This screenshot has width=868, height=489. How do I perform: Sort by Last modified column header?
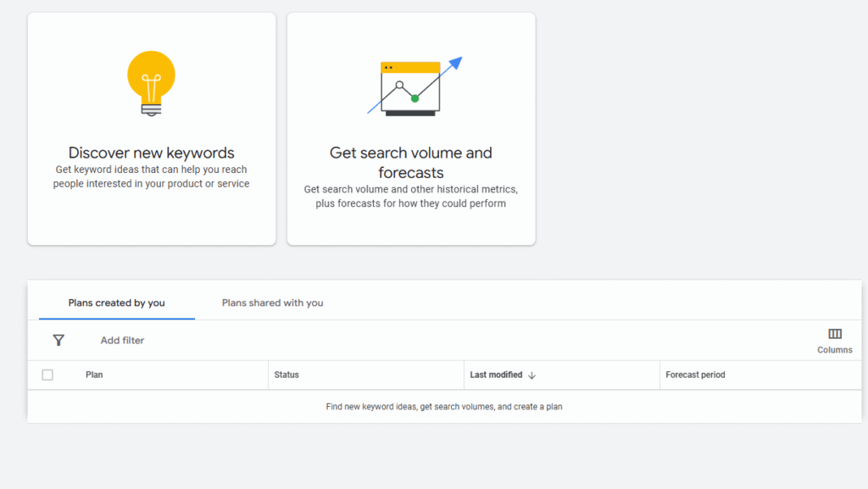496,375
